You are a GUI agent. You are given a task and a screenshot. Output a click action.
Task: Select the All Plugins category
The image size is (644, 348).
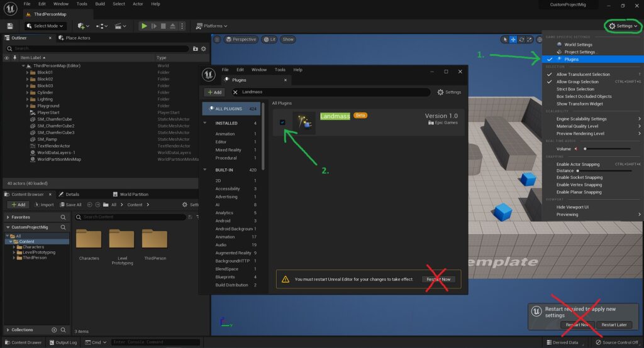(x=231, y=109)
